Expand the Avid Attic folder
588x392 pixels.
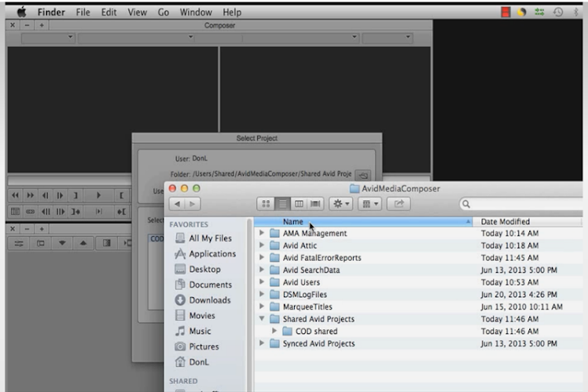pos(262,245)
